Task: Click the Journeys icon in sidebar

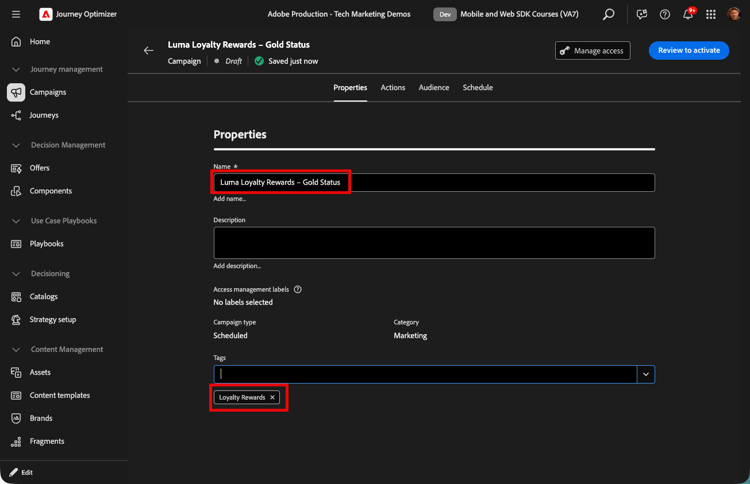Action: tap(16, 115)
